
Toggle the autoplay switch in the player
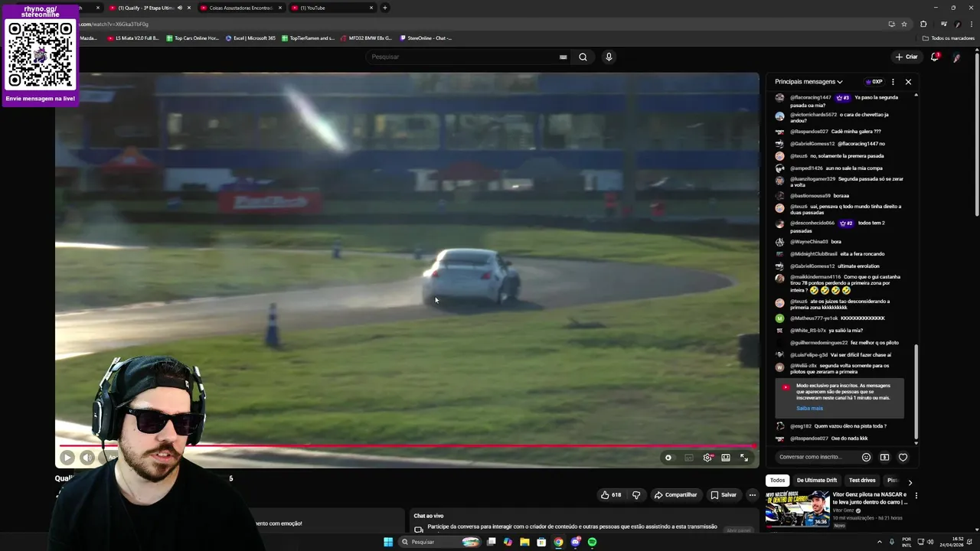pyautogui.click(x=668, y=458)
